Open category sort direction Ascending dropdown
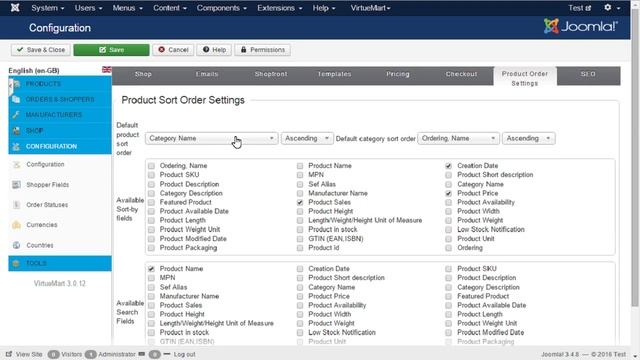Viewport: 640px width, 360px height. coord(528,138)
